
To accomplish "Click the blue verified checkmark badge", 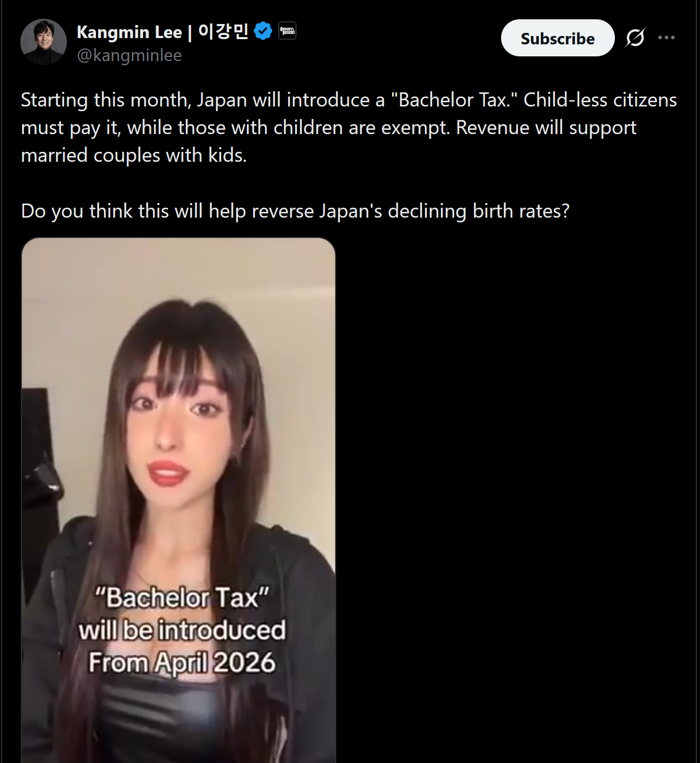I will pos(263,31).
